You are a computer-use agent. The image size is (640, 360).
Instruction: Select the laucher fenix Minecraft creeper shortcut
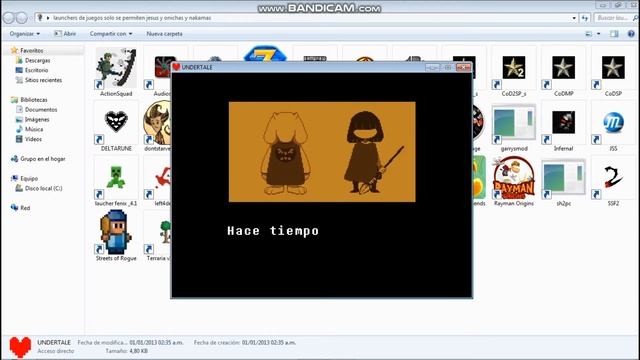[x=116, y=178]
